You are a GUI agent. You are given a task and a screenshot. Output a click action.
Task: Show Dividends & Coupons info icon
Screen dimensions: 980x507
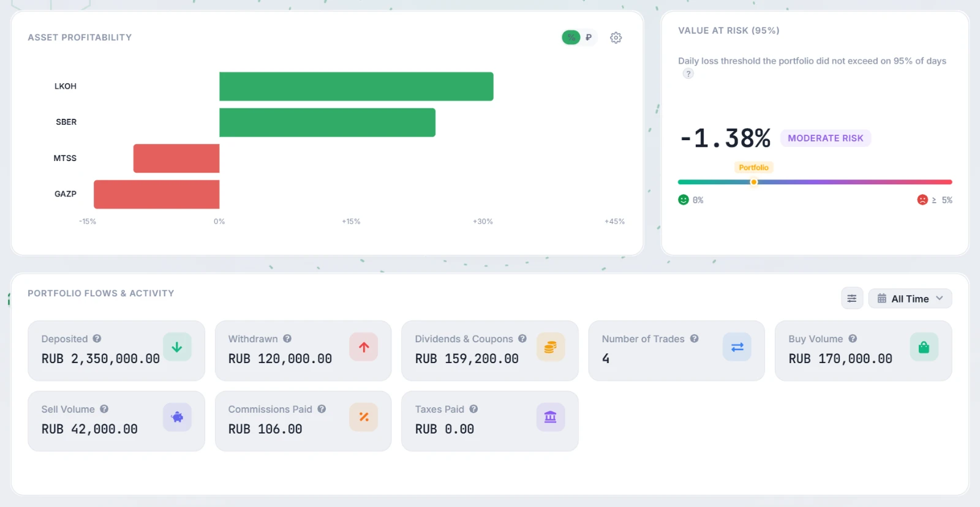pos(522,339)
